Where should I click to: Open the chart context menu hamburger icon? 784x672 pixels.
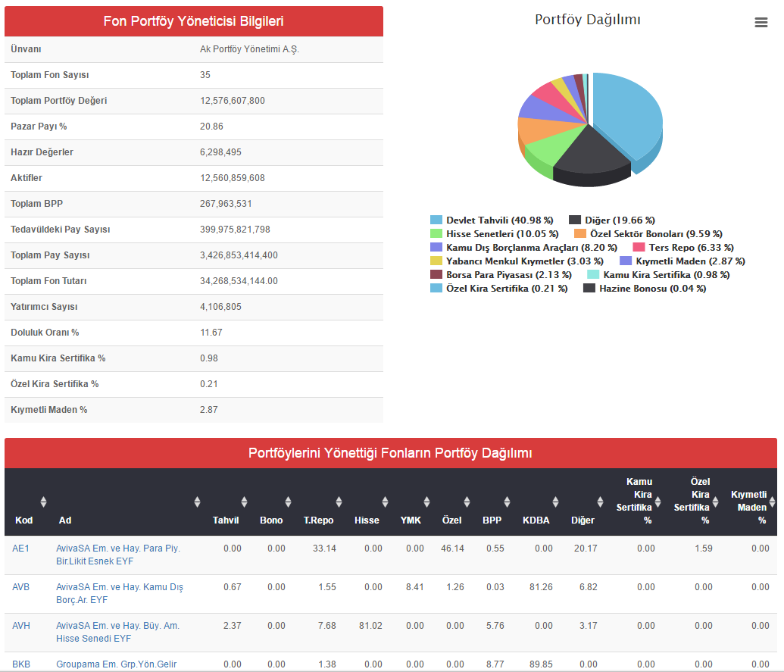(x=761, y=23)
